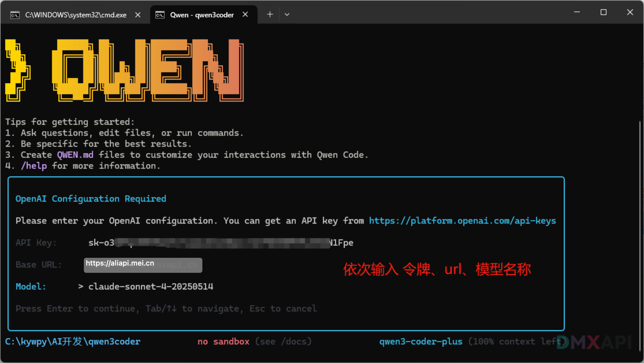
Task: Close the Qwen - qwen3coder tab
Action: click(x=245, y=14)
